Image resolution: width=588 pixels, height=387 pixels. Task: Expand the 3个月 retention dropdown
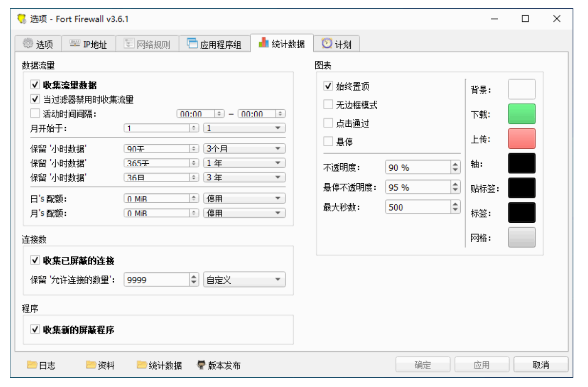[x=244, y=149]
